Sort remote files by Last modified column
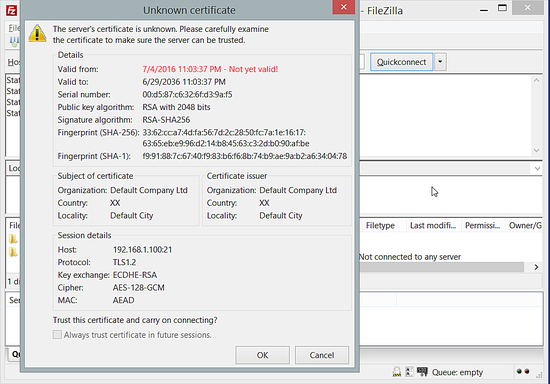The width and height of the screenshot is (550, 384). (x=433, y=225)
